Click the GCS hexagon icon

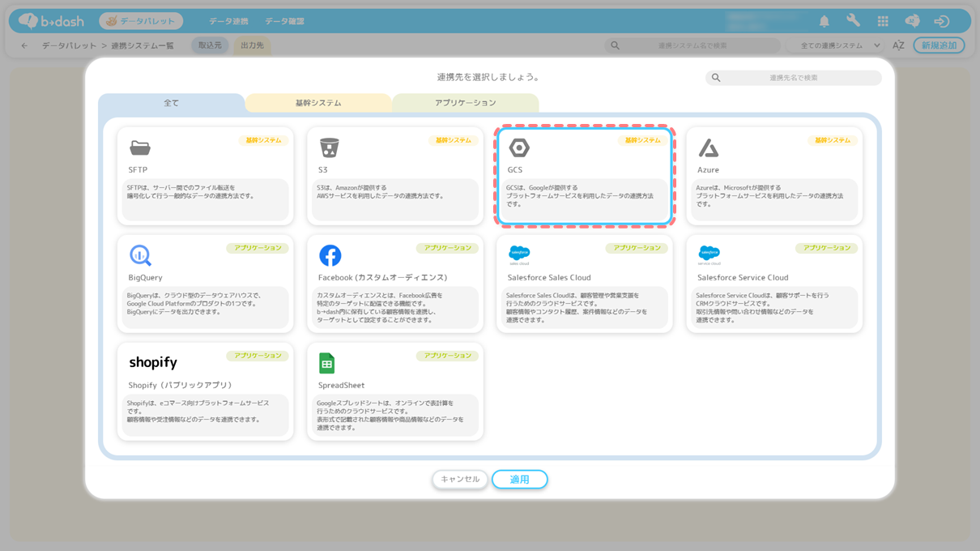click(x=519, y=147)
